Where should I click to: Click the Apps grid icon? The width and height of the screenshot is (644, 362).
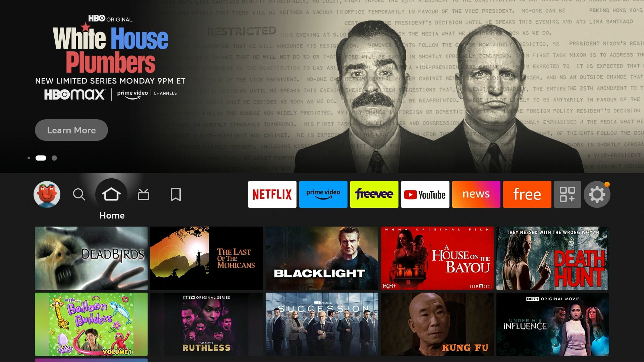point(568,194)
